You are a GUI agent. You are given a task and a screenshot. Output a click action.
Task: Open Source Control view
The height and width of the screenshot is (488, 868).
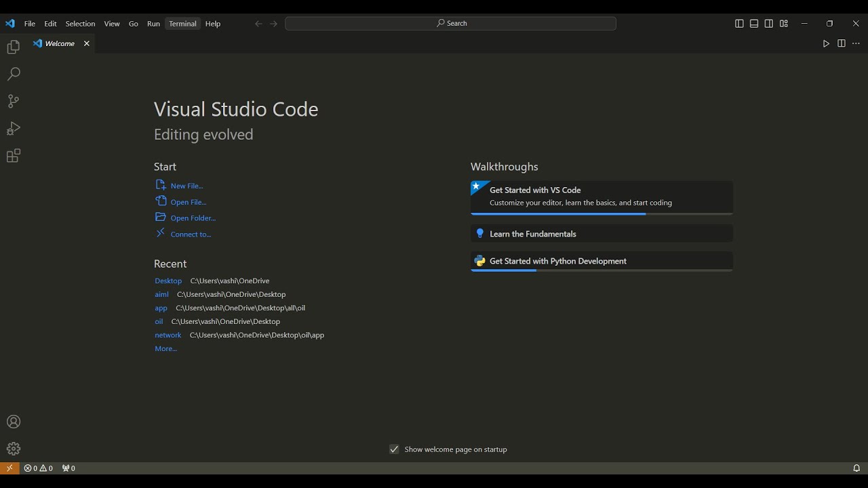coord(14,102)
